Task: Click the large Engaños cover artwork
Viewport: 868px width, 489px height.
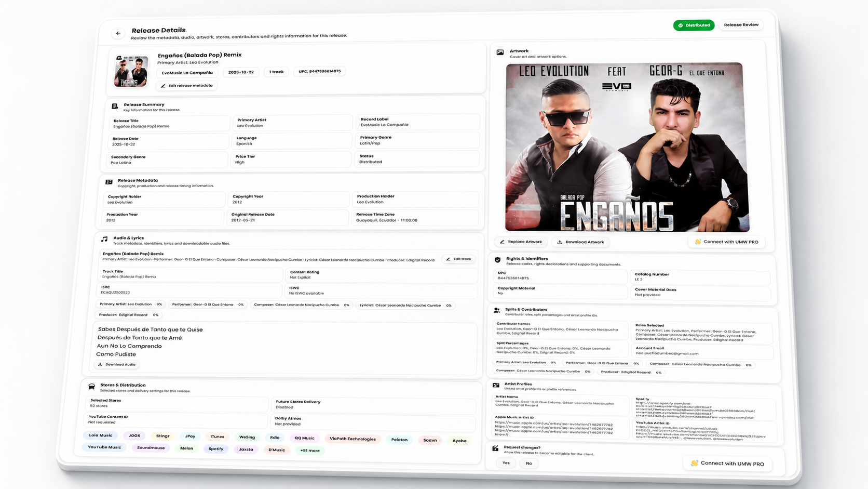Action: tap(627, 147)
